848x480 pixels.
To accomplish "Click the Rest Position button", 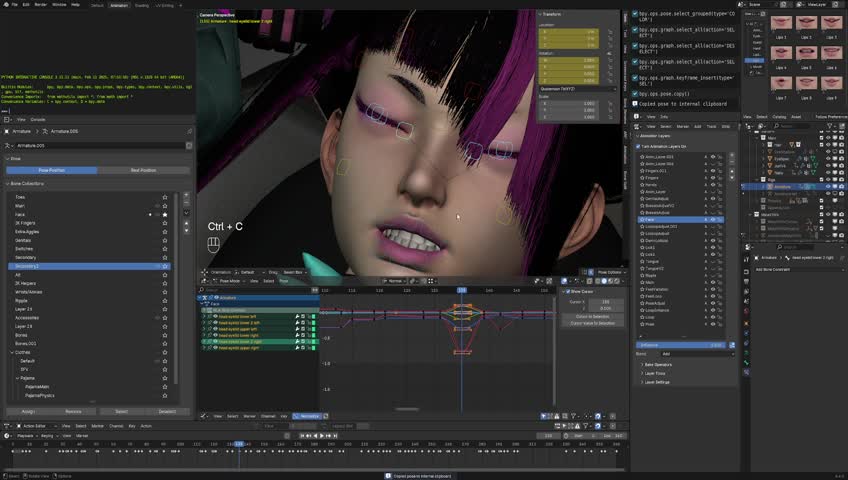I will (144, 170).
